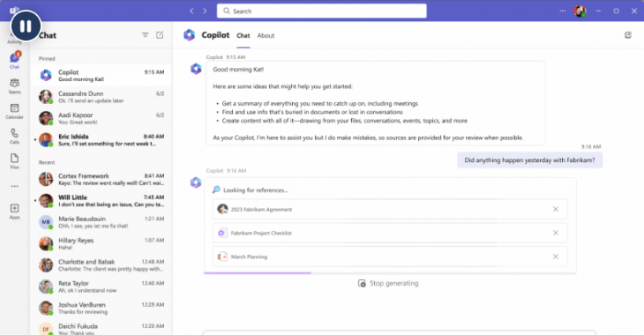Open the Charlotte and Babak chat
Viewport: 644px width, 335px height.
[x=101, y=265]
